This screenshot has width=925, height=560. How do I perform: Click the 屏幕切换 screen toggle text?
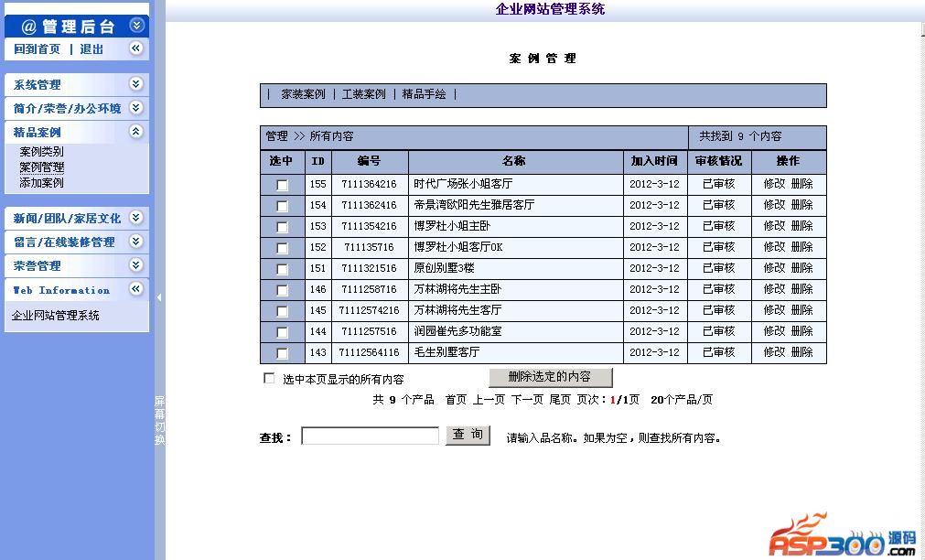pyautogui.click(x=159, y=420)
